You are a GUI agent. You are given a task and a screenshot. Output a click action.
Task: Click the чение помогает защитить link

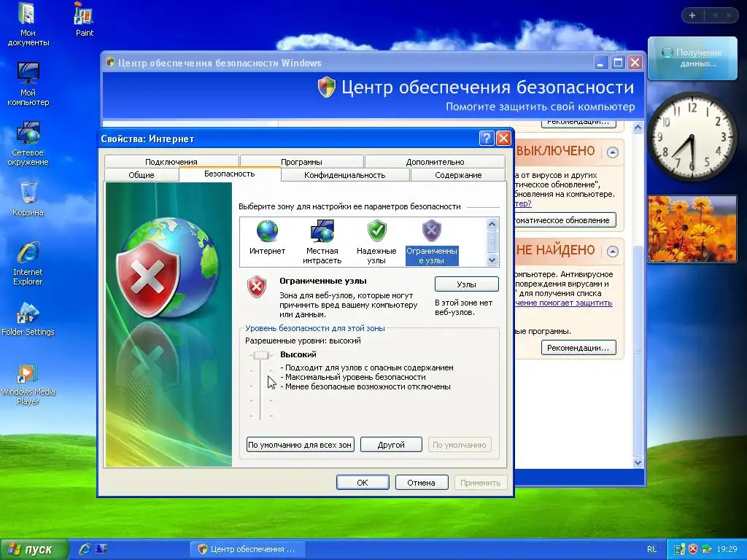pyautogui.click(x=564, y=303)
